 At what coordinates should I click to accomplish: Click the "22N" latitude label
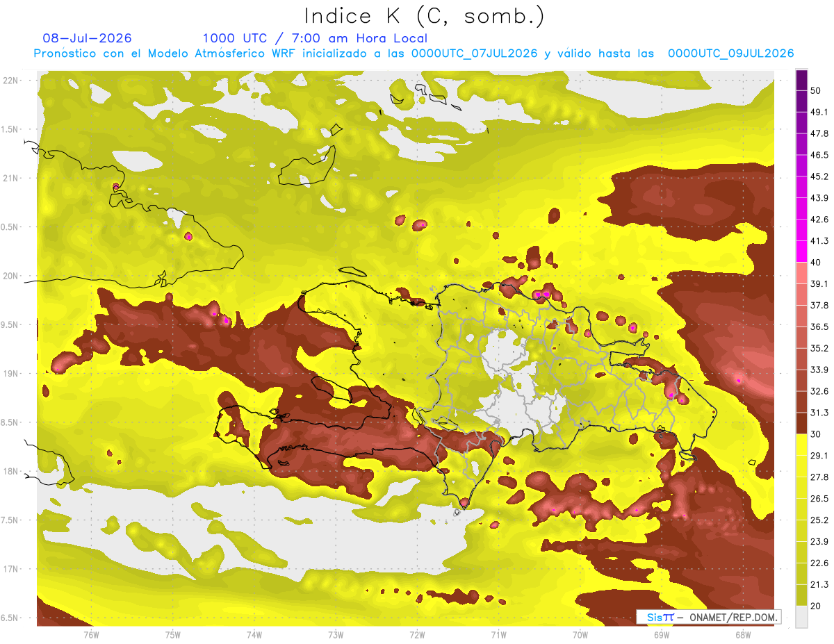[10, 80]
